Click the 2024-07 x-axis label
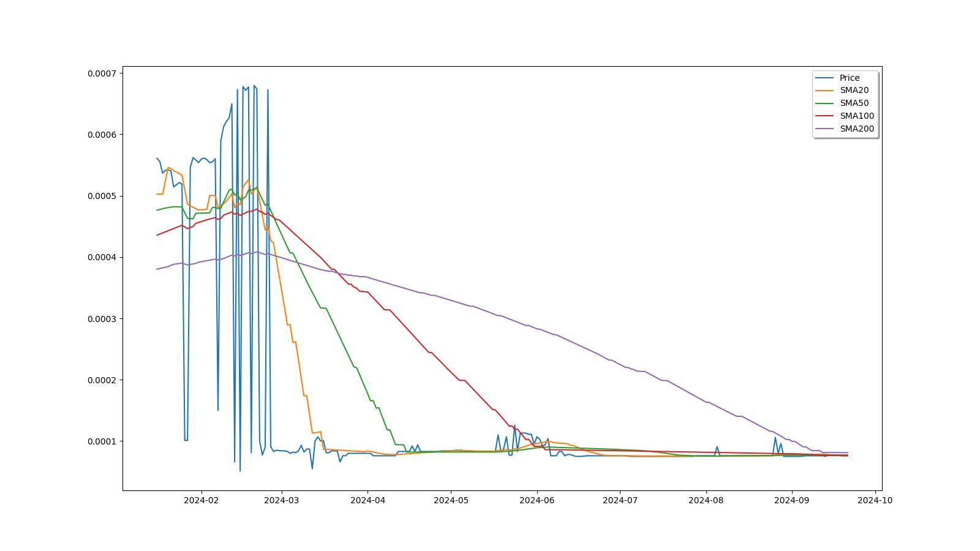Image resolution: width=980 pixels, height=551 pixels. coord(620,500)
